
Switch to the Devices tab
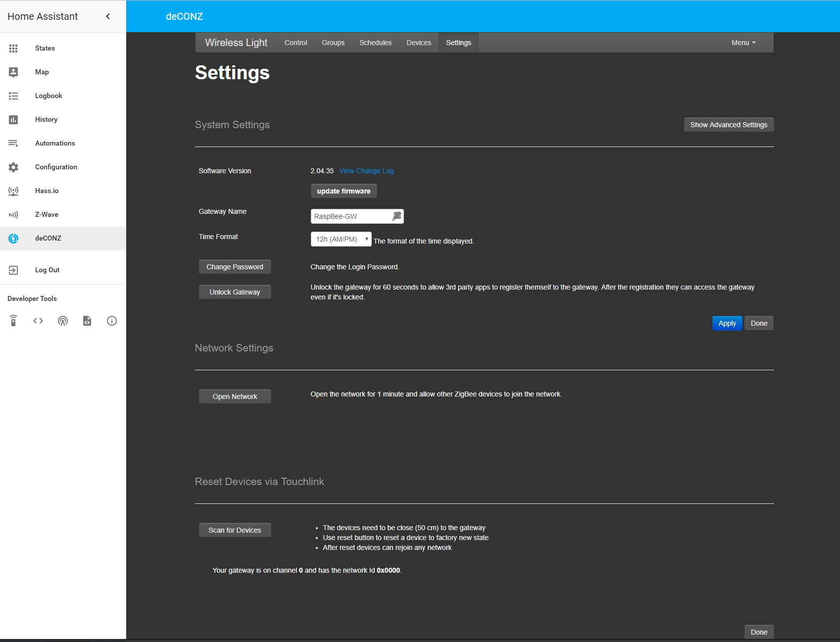point(419,43)
